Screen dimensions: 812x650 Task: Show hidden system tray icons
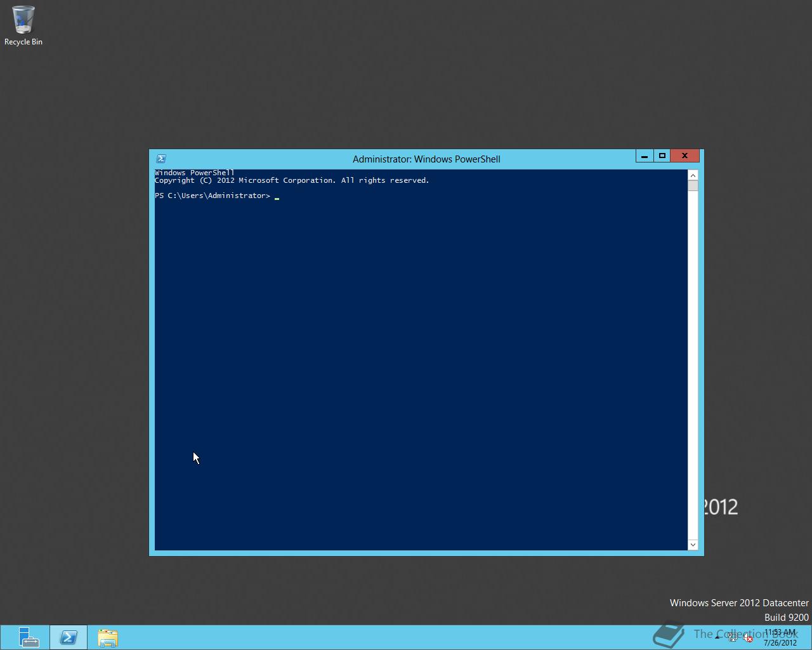point(717,637)
